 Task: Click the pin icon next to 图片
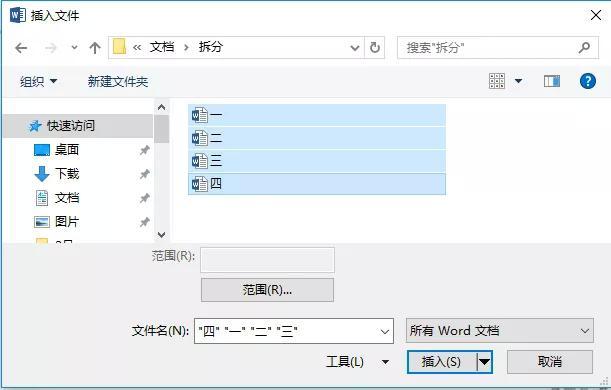[x=145, y=222]
